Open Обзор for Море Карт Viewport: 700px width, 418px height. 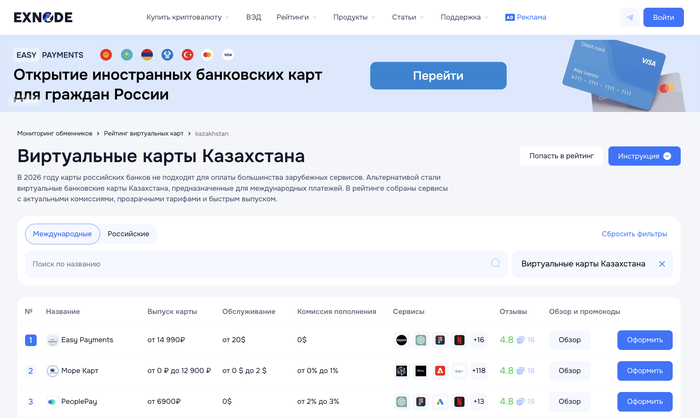click(x=570, y=371)
